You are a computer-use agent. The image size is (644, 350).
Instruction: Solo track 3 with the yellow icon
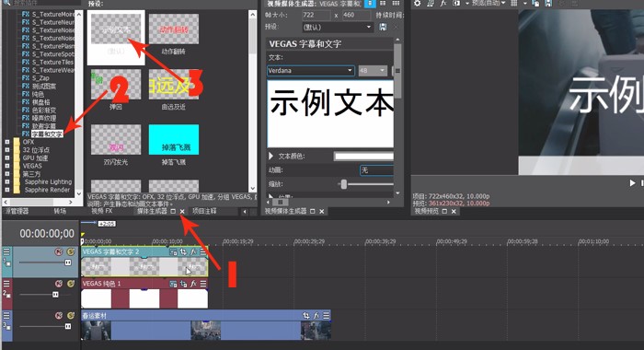(71, 315)
